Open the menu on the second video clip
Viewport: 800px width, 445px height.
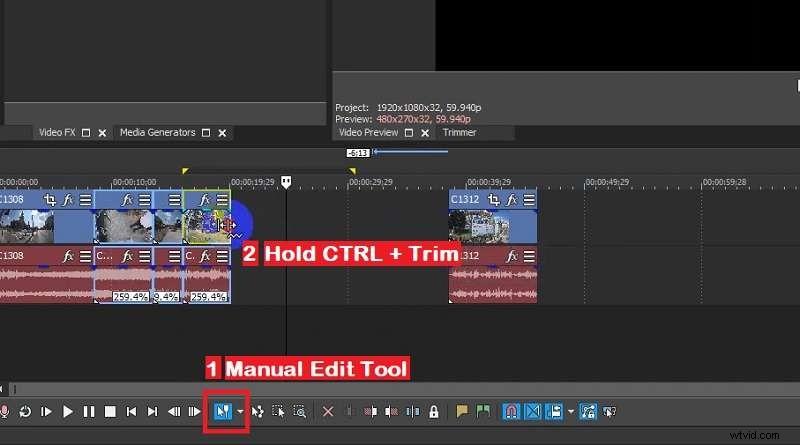[145, 200]
